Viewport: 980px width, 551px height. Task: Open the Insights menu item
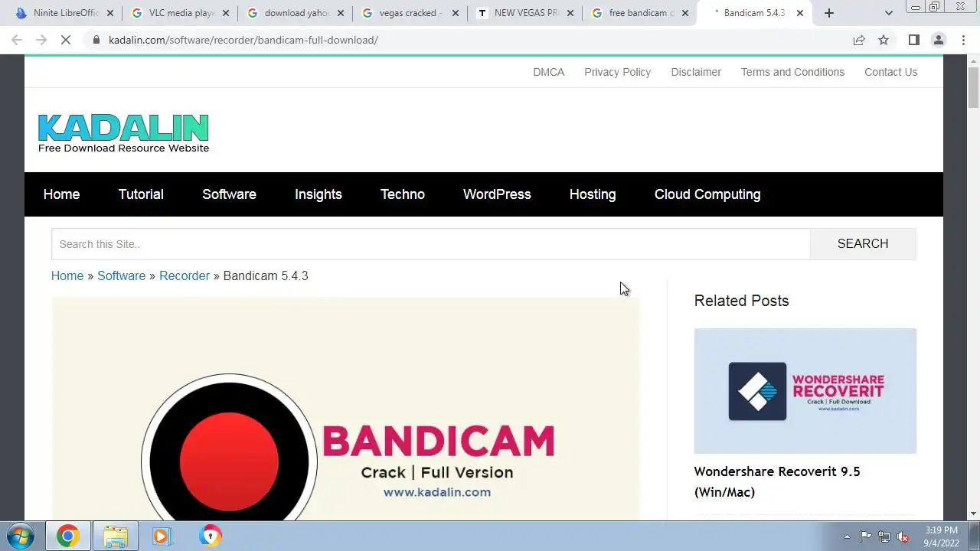(x=318, y=194)
